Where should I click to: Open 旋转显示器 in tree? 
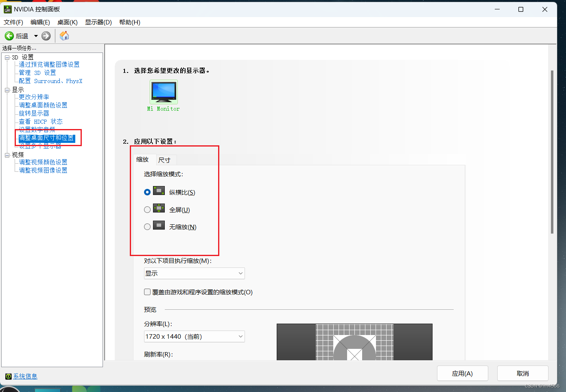click(x=34, y=113)
